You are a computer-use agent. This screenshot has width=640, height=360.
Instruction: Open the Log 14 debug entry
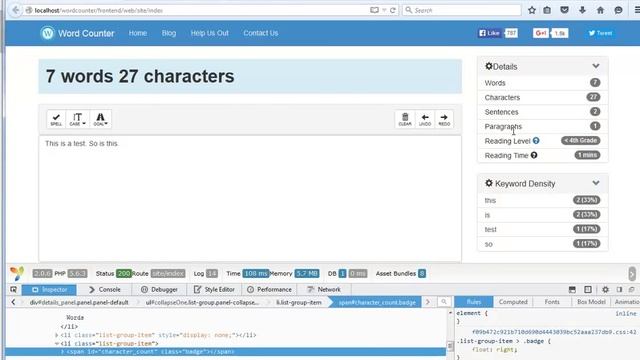pos(205,273)
